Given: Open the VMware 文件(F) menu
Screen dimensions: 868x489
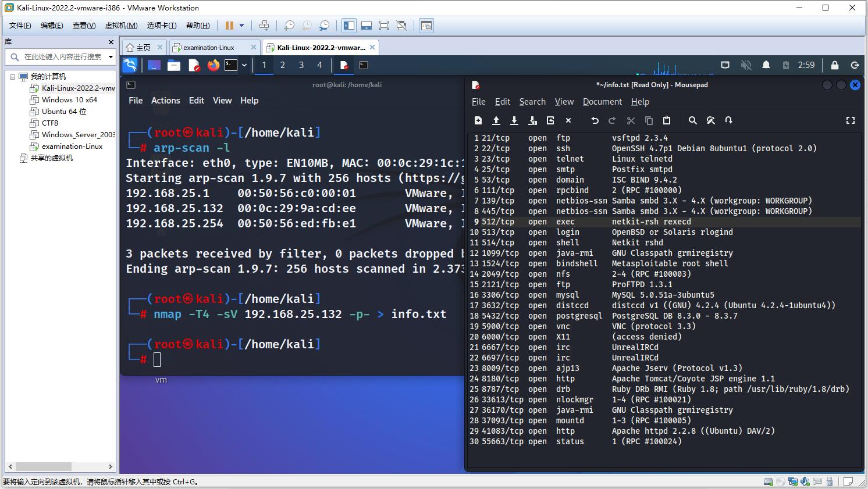Looking at the screenshot, I should (x=20, y=26).
